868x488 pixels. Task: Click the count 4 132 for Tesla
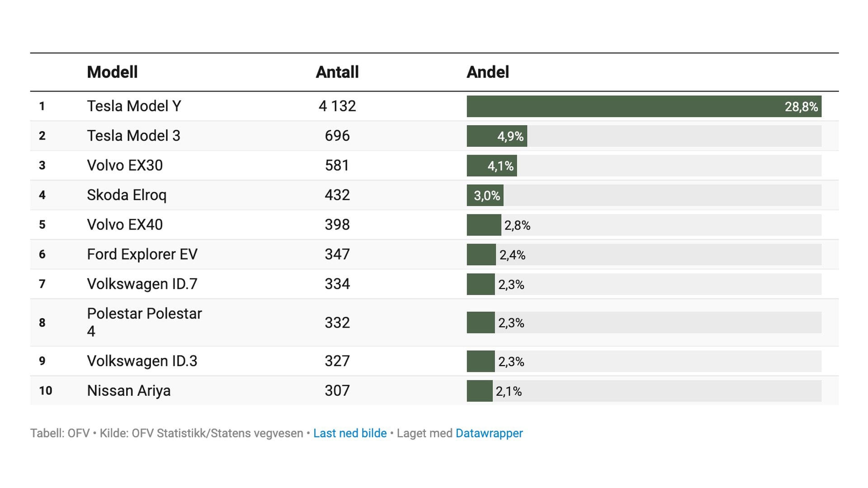tap(337, 106)
